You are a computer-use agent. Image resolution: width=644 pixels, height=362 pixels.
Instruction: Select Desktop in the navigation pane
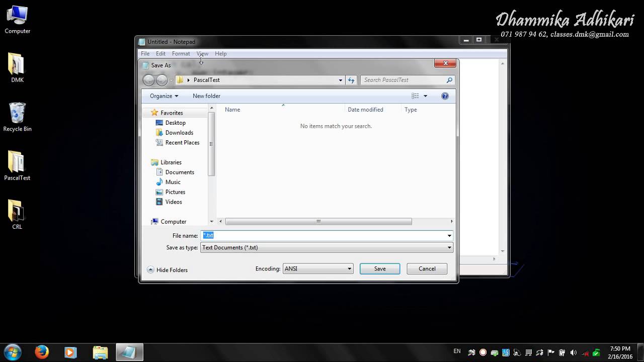click(x=176, y=123)
